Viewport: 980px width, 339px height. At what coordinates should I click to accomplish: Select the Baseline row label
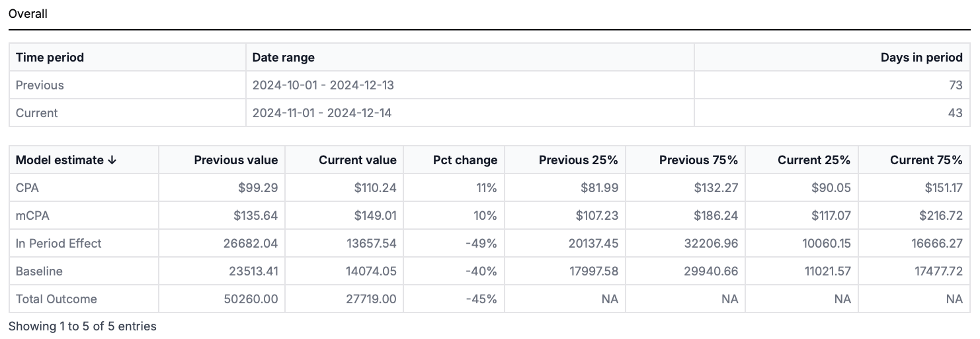coord(39,271)
